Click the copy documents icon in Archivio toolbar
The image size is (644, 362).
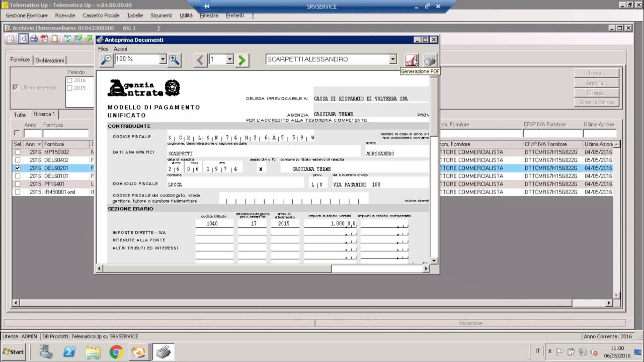[x=10, y=38]
